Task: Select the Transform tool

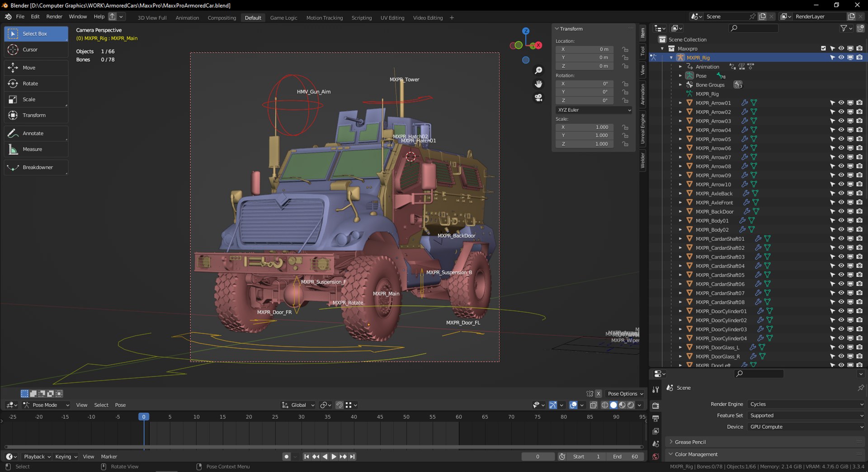Action: pos(36,115)
